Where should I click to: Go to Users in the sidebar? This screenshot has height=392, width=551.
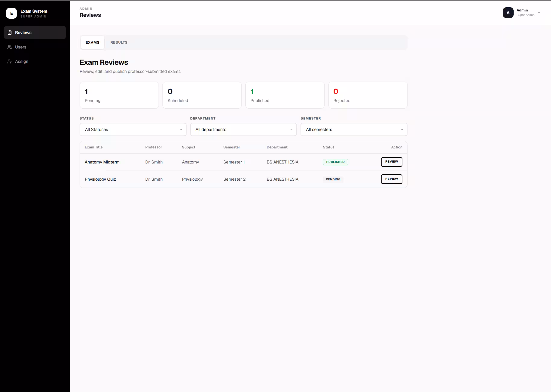point(35,47)
